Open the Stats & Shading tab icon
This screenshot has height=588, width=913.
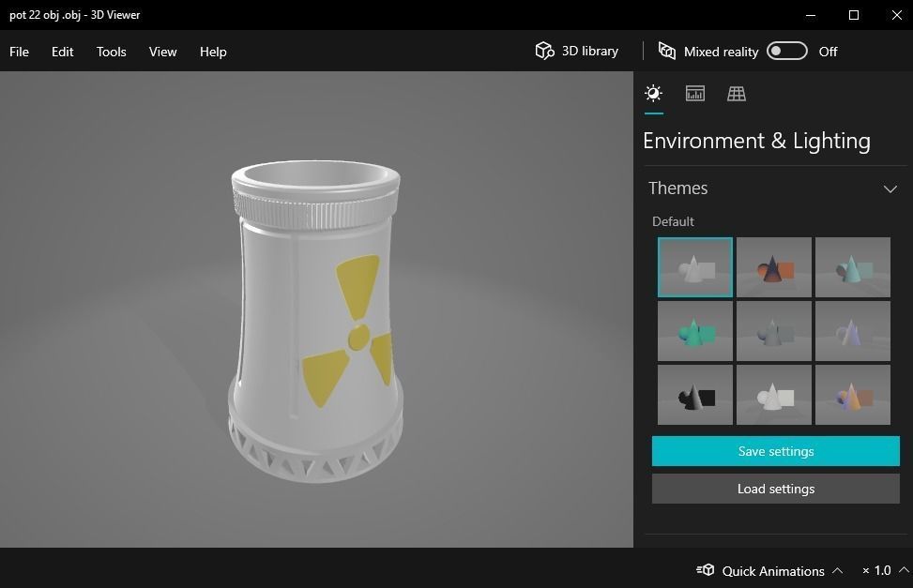tap(694, 94)
